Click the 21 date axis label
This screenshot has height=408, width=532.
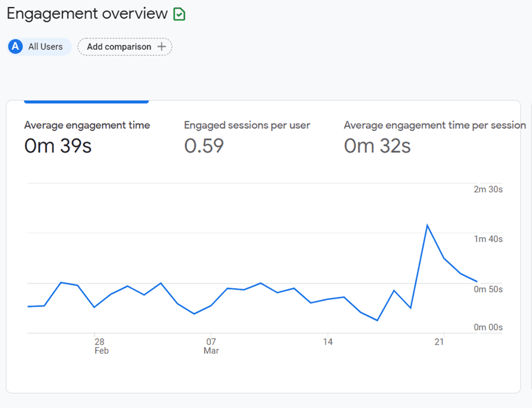pos(439,342)
